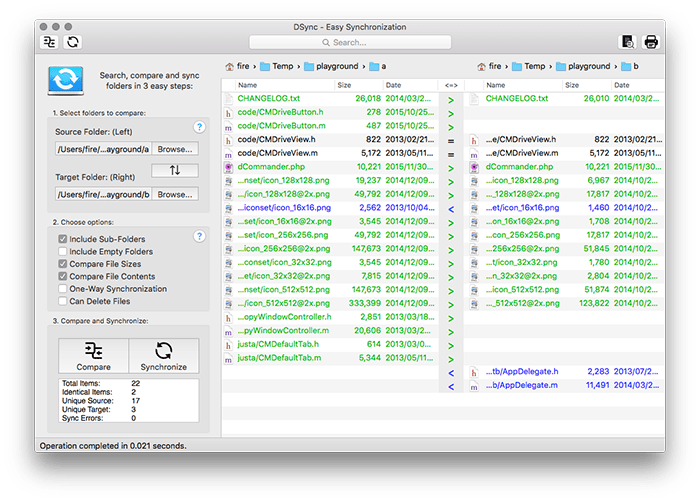Click the left arrow for AppDelegate.m row

click(451, 387)
